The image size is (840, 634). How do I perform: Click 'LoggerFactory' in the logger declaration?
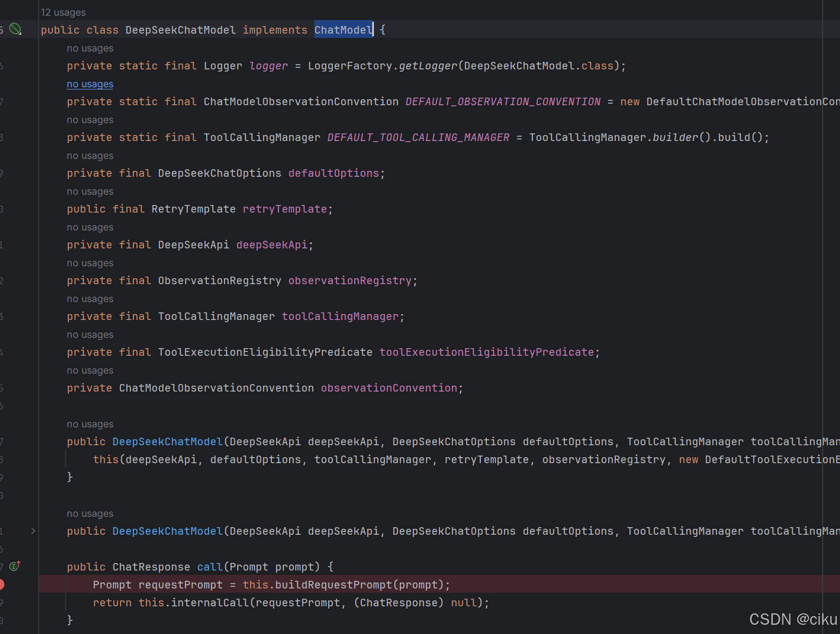pos(350,66)
